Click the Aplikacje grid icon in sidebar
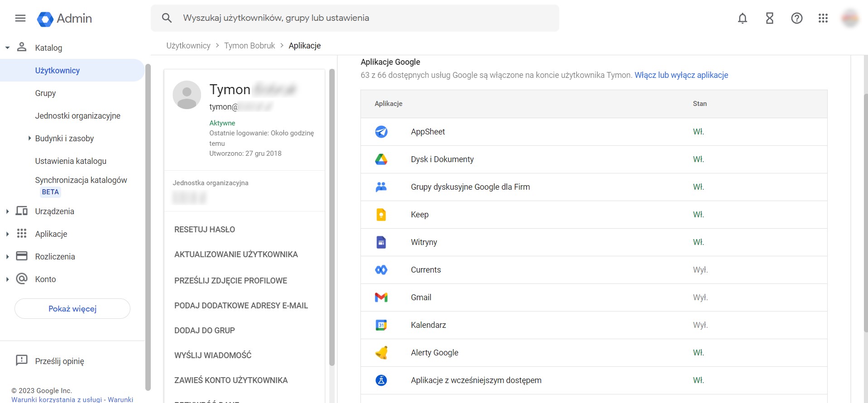The width and height of the screenshot is (868, 403). click(22, 233)
